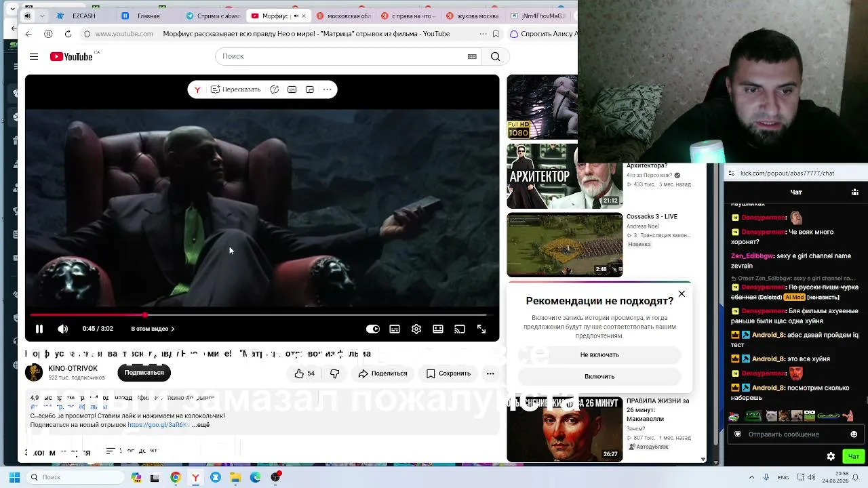Save the video with 'Сохранить'

point(448,373)
